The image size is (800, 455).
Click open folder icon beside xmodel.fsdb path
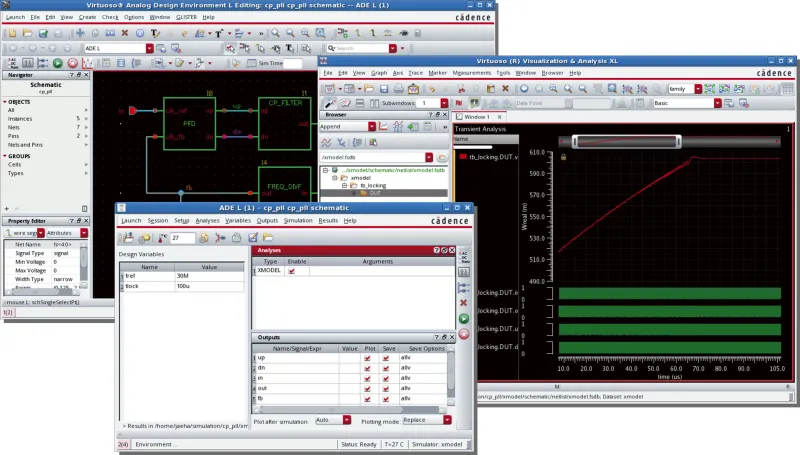coord(442,157)
